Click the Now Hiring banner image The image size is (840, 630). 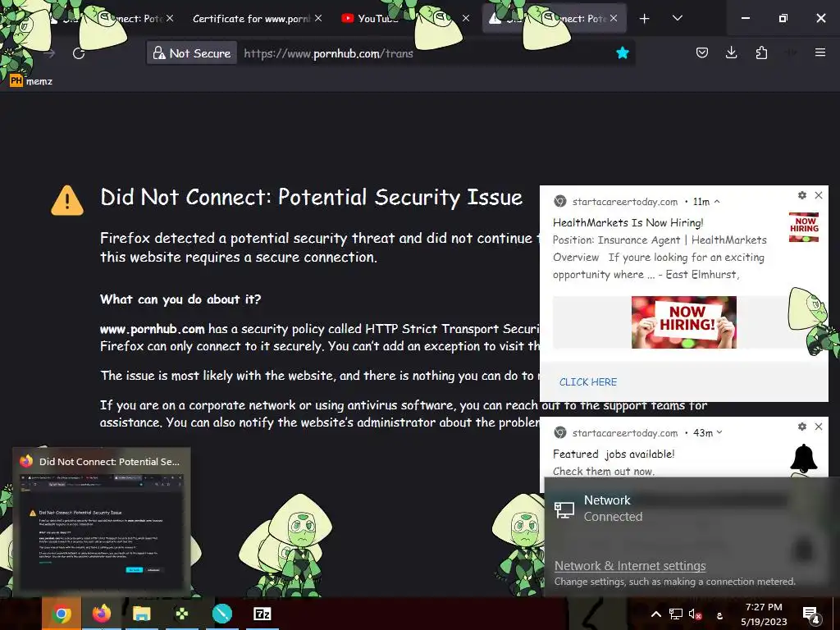[x=683, y=322]
